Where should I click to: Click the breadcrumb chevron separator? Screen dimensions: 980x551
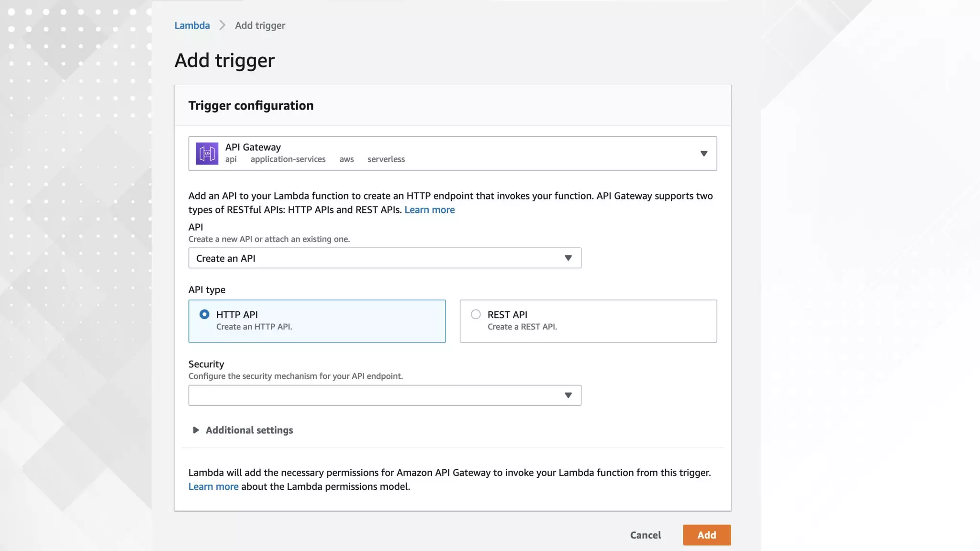pyautogui.click(x=222, y=25)
